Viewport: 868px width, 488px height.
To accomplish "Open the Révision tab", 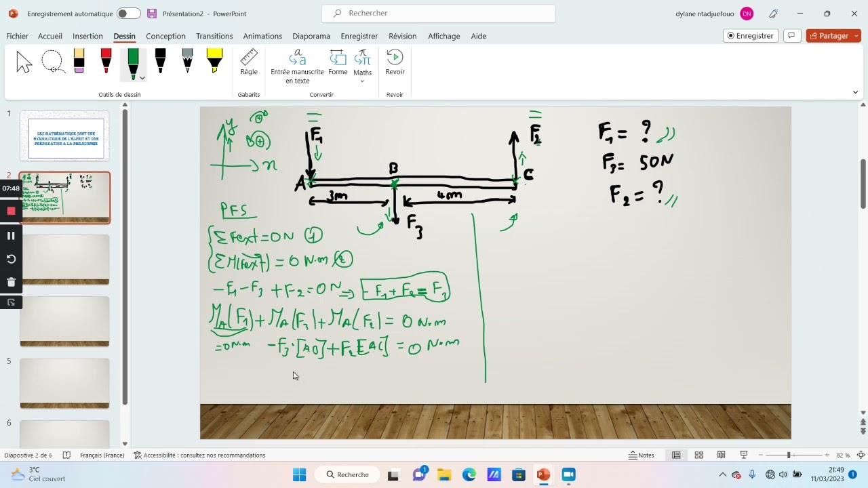I will click(x=403, y=36).
